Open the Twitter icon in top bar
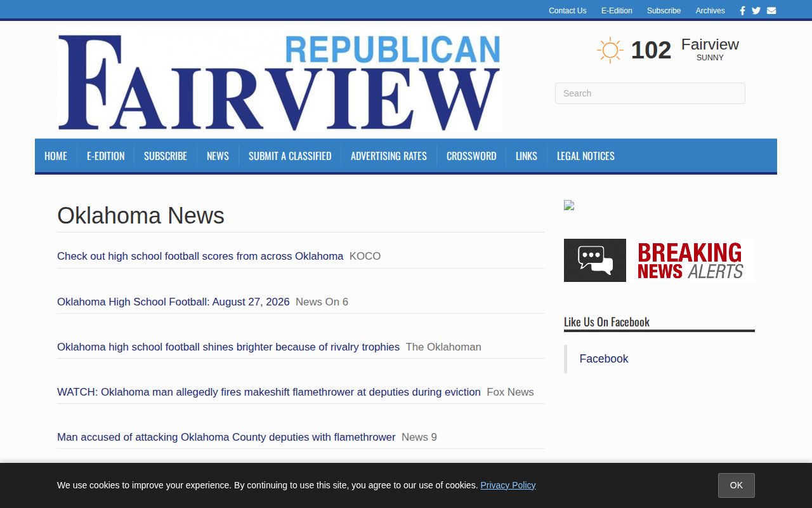 tap(756, 11)
